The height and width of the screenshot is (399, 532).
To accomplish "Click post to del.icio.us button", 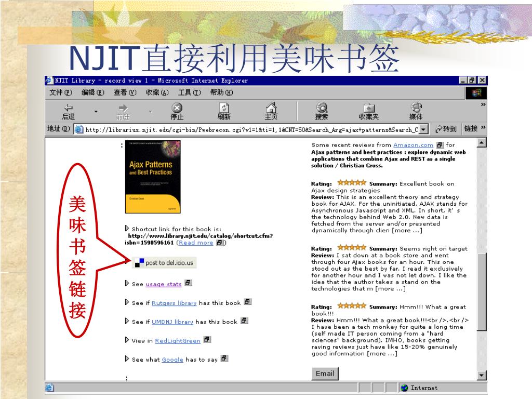I will [x=164, y=263].
